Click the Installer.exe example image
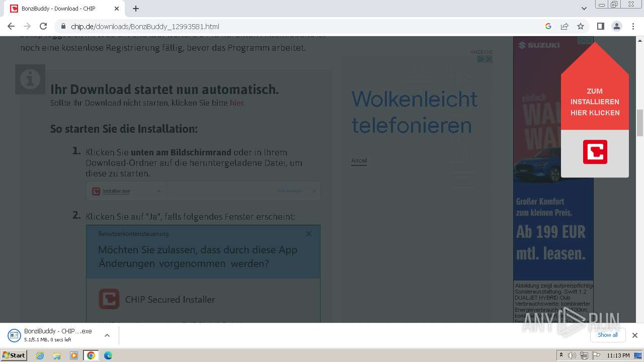 pyautogui.click(x=203, y=191)
